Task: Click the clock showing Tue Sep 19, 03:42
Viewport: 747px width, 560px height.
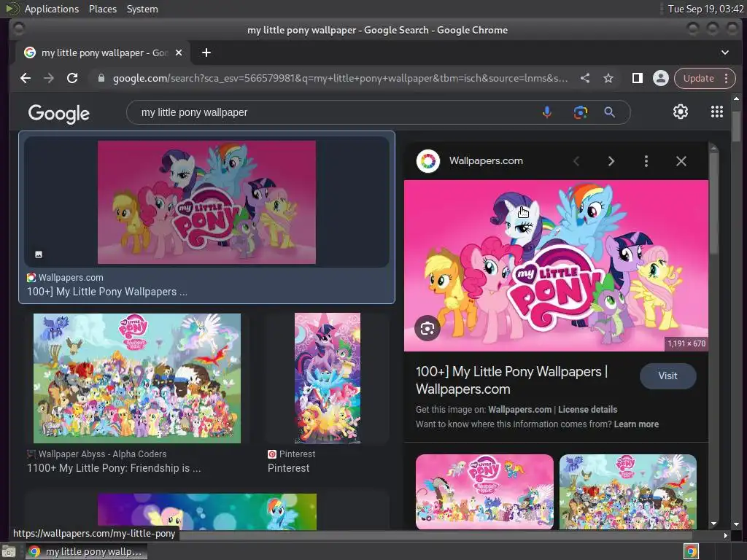Action: (705, 9)
